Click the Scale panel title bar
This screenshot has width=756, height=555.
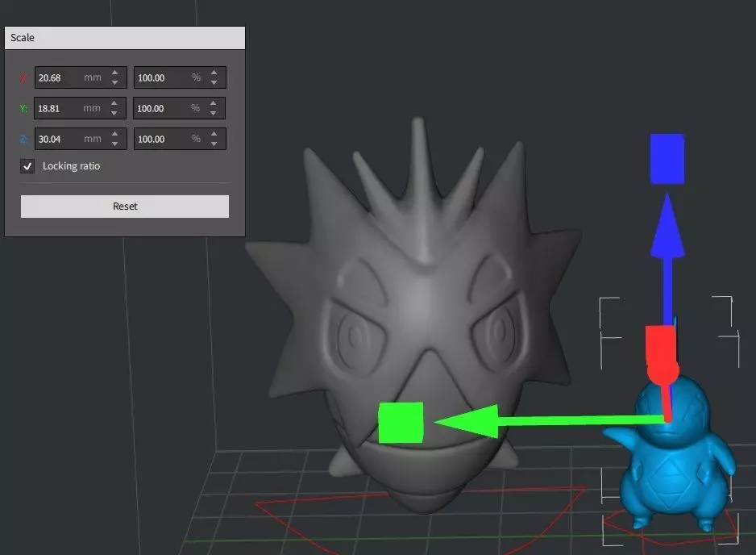point(125,38)
